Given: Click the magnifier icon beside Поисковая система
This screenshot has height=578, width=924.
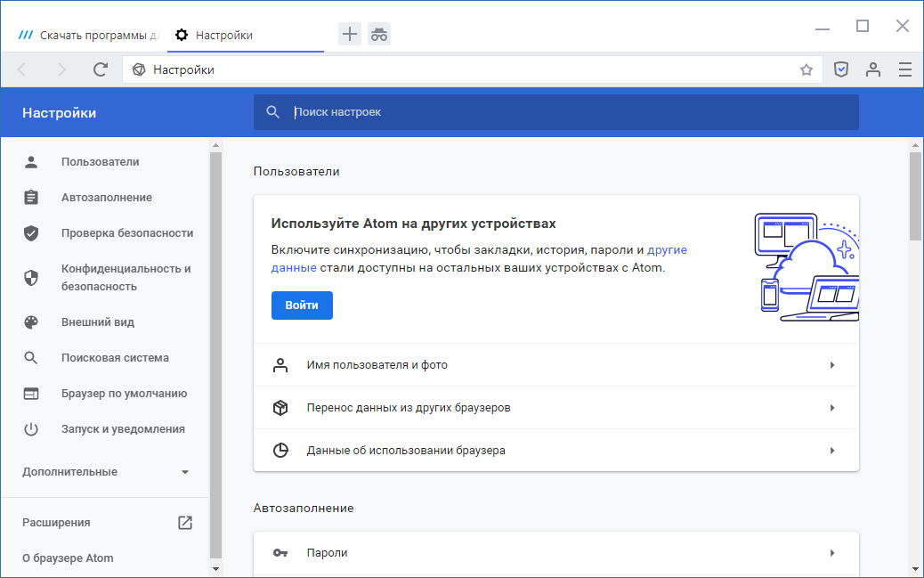Looking at the screenshot, I should [x=31, y=357].
